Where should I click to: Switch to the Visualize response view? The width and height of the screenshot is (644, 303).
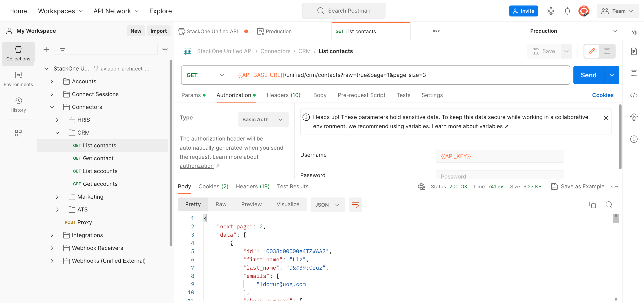click(288, 204)
